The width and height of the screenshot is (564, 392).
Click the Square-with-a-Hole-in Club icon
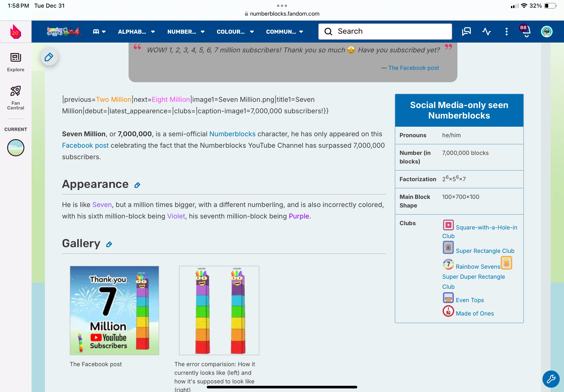pyautogui.click(x=448, y=225)
